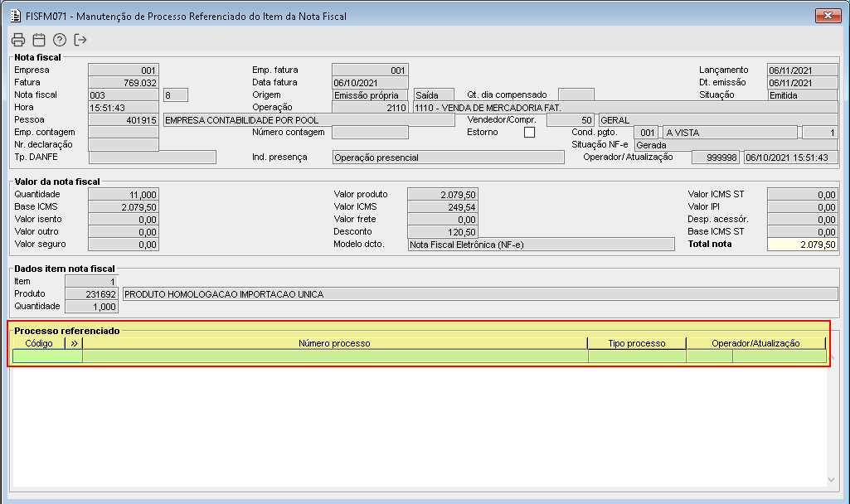Click the Item number field 1
The width and height of the screenshot is (850, 504).
click(x=91, y=281)
